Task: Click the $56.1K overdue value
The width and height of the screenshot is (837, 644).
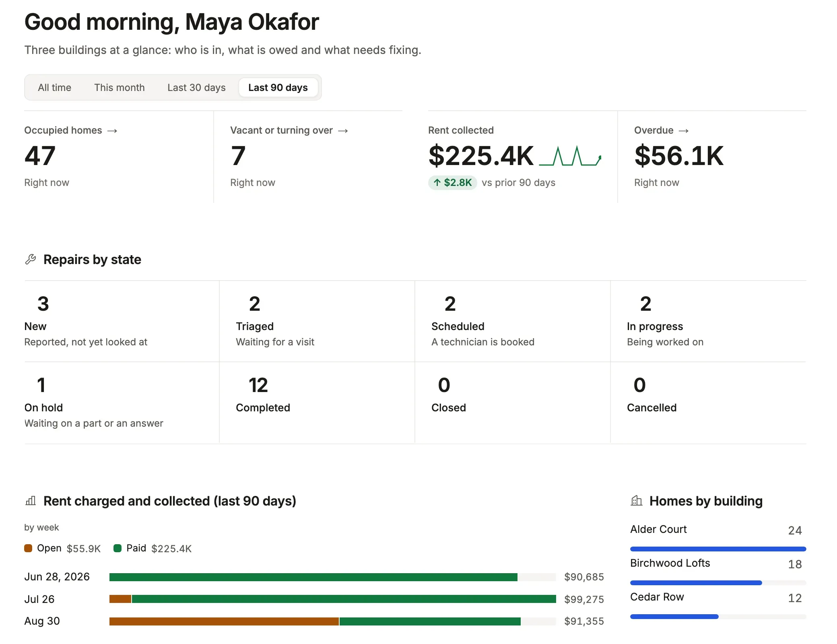Action: [679, 156]
